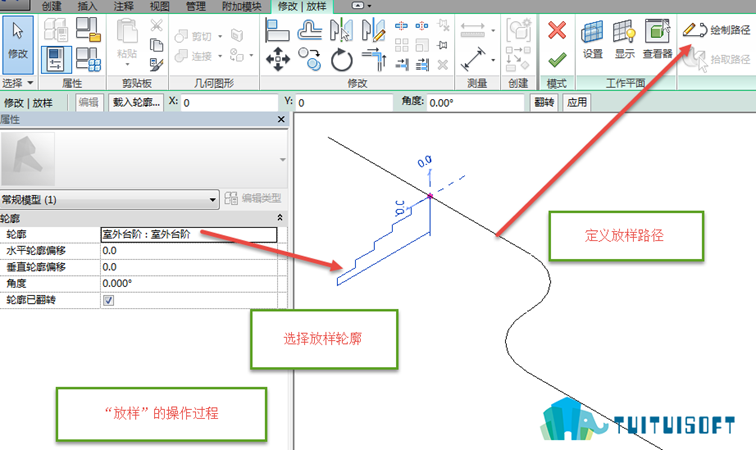Open Family Category and Parameters with folder icon

[x=88, y=29]
